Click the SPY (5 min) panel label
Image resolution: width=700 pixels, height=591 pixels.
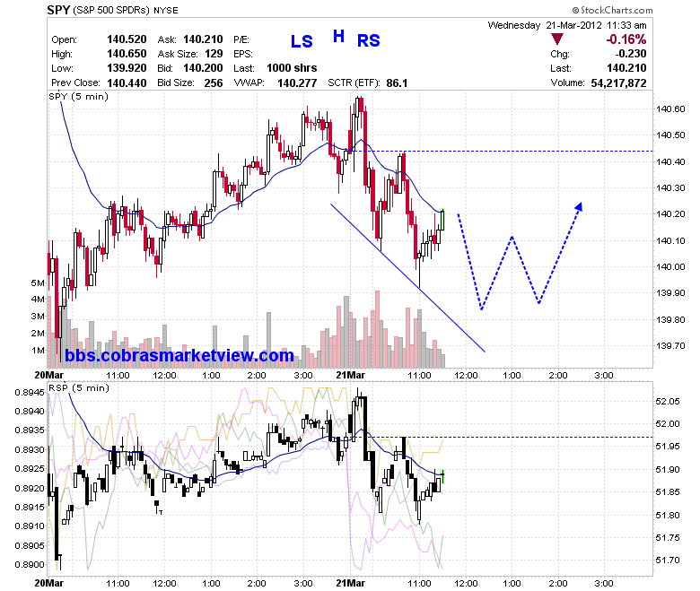pyautogui.click(x=78, y=96)
